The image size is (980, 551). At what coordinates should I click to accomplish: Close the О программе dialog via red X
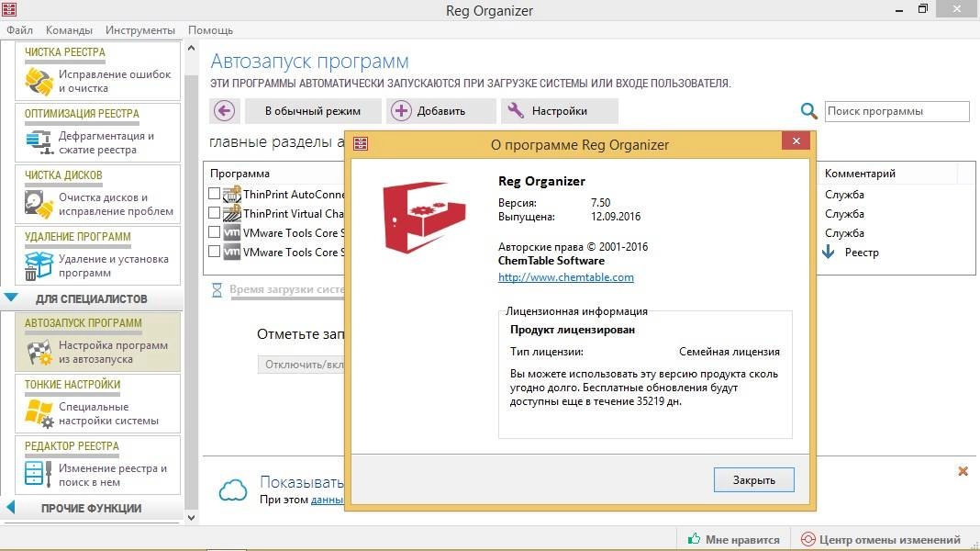(796, 141)
